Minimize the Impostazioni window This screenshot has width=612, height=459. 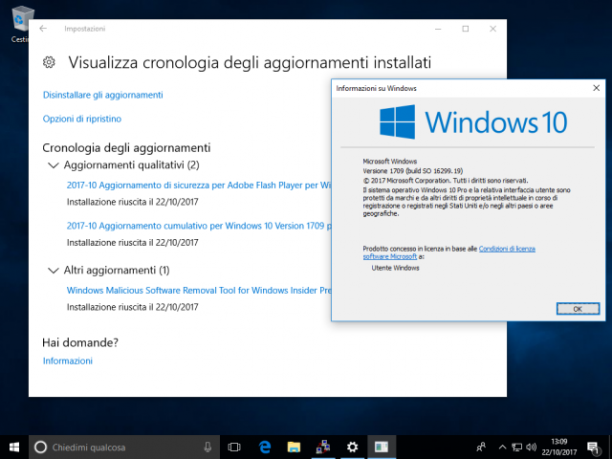point(438,29)
